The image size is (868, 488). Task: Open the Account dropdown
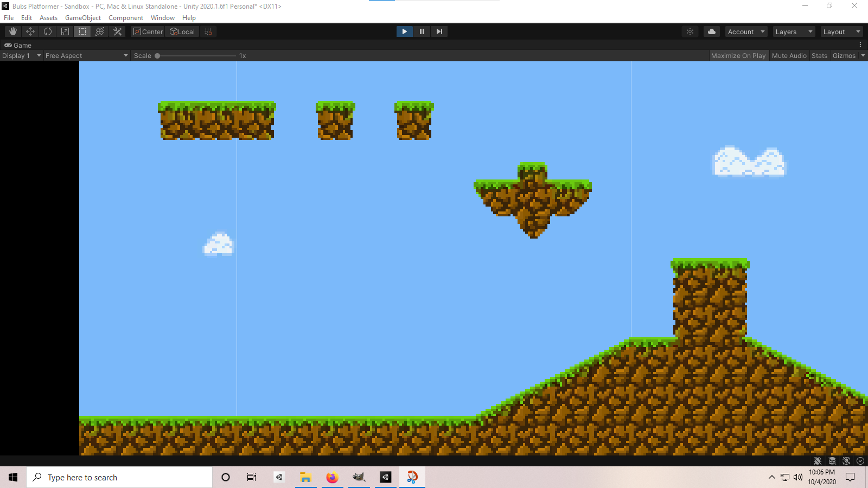point(746,31)
